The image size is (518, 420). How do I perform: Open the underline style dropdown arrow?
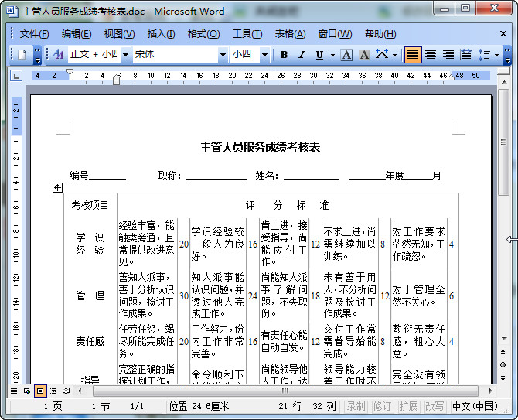332,55
